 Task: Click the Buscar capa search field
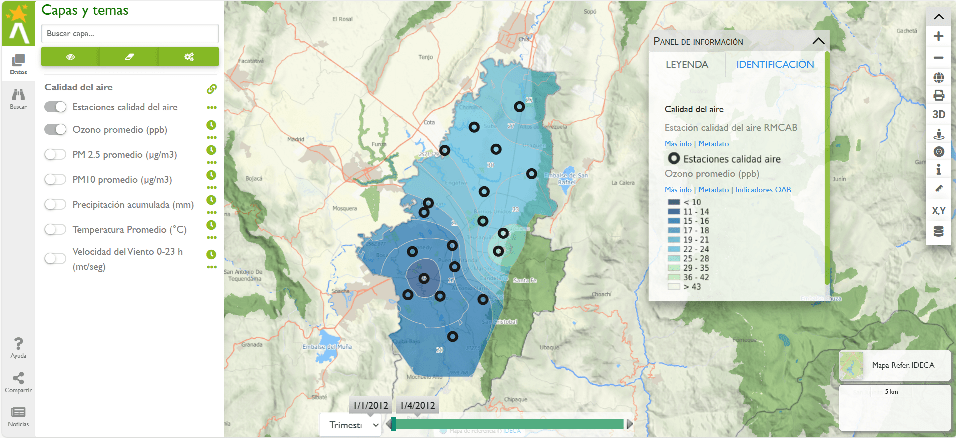coord(129,33)
